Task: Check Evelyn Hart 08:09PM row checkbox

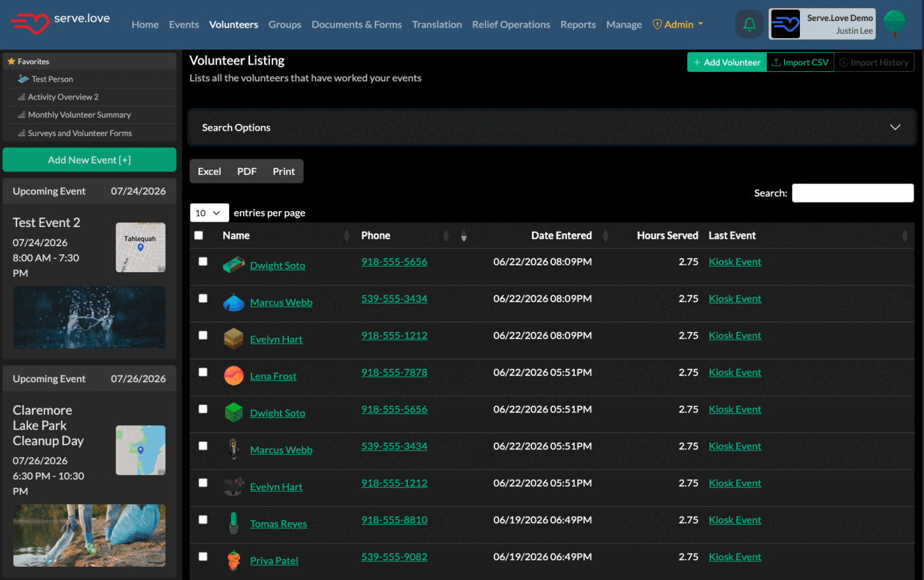Action: pos(203,336)
